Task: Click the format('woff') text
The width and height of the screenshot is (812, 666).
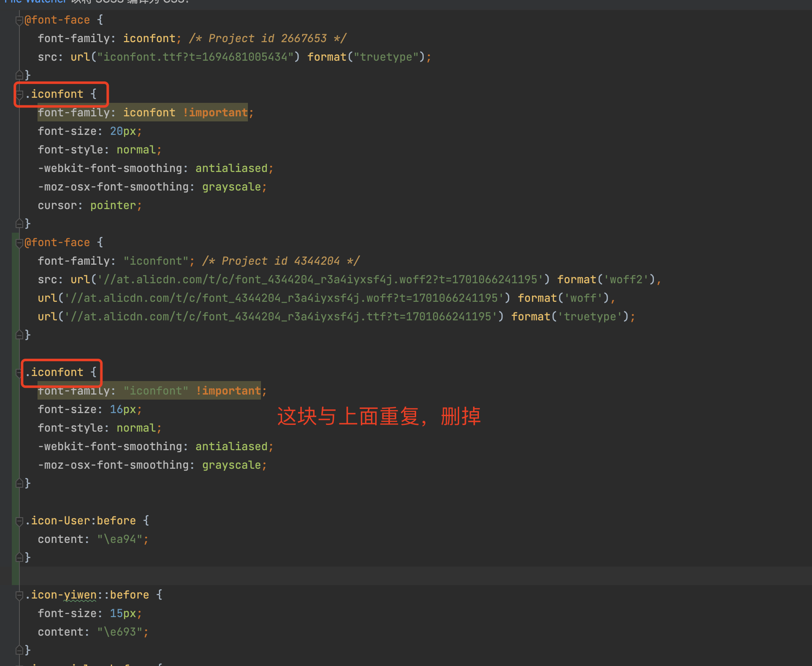Action: (x=563, y=298)
